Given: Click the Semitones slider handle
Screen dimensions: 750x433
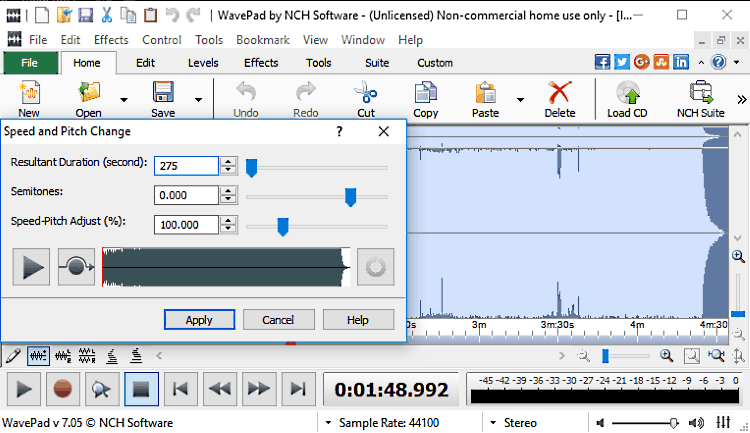Looking at the screenshot, I should (351, 197).
